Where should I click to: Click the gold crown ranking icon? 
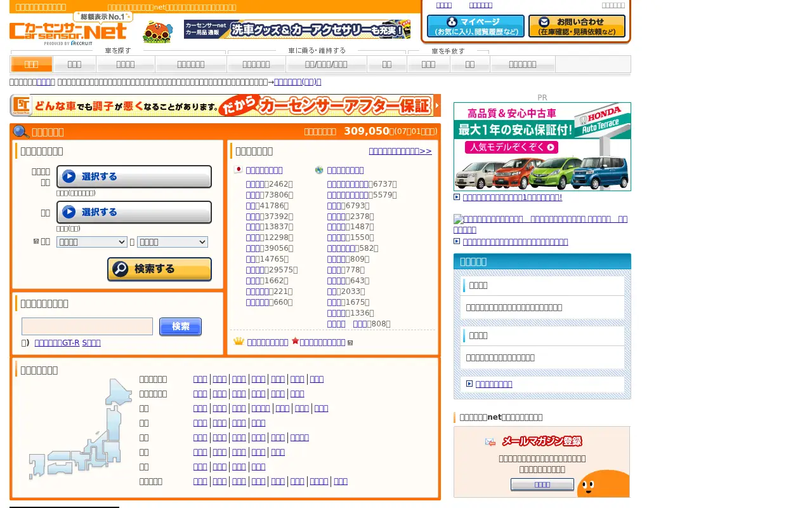click(x=239, y=342)
